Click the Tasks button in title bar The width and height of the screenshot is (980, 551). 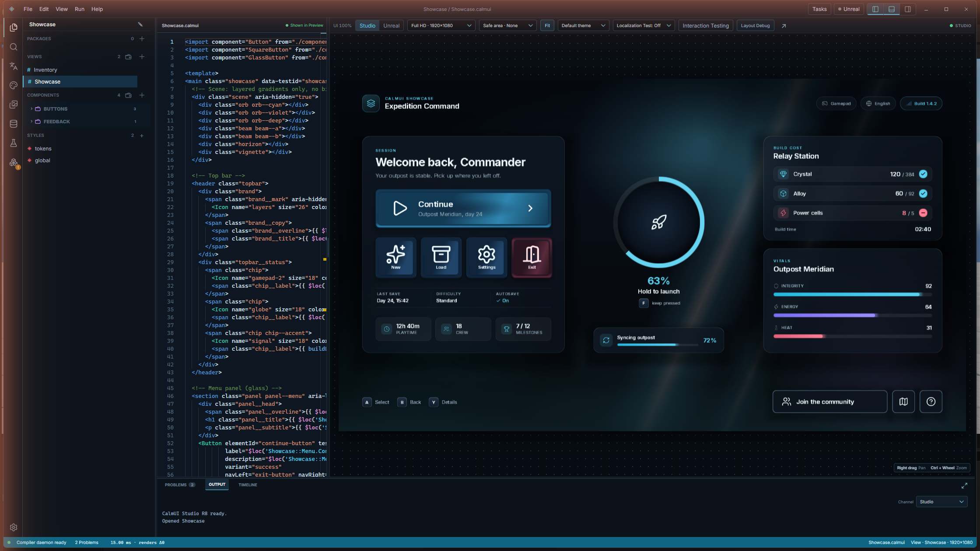click(819, 9)
